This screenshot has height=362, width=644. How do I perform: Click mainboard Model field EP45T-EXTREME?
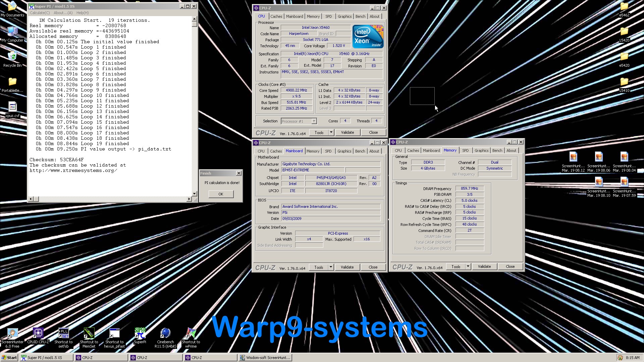pos(313,170)
